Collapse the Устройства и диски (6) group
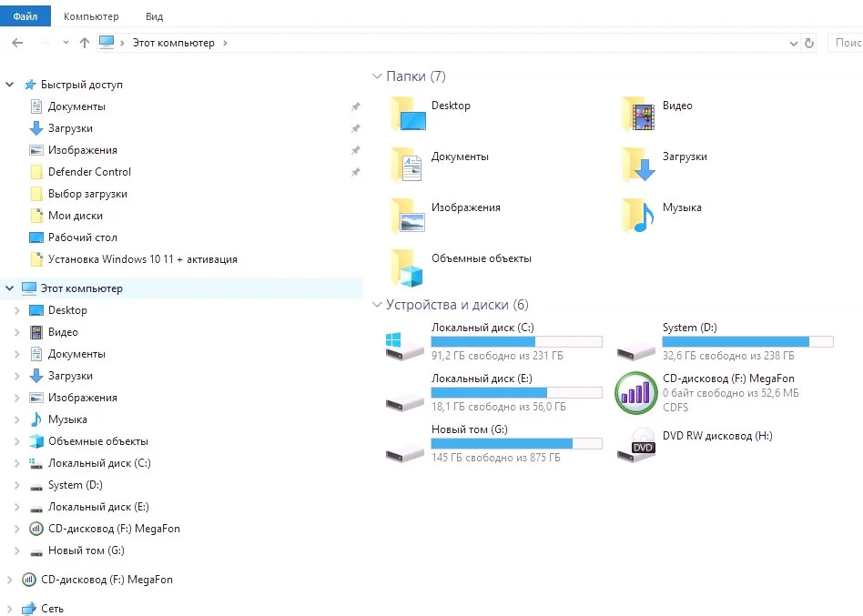 [x=378, y=306]
